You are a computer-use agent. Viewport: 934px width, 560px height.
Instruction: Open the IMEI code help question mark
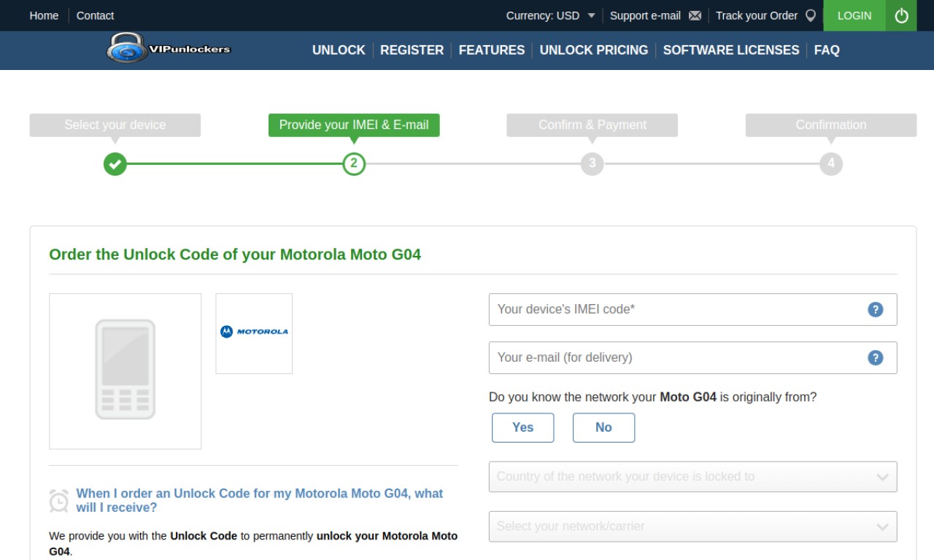point(876,309)
